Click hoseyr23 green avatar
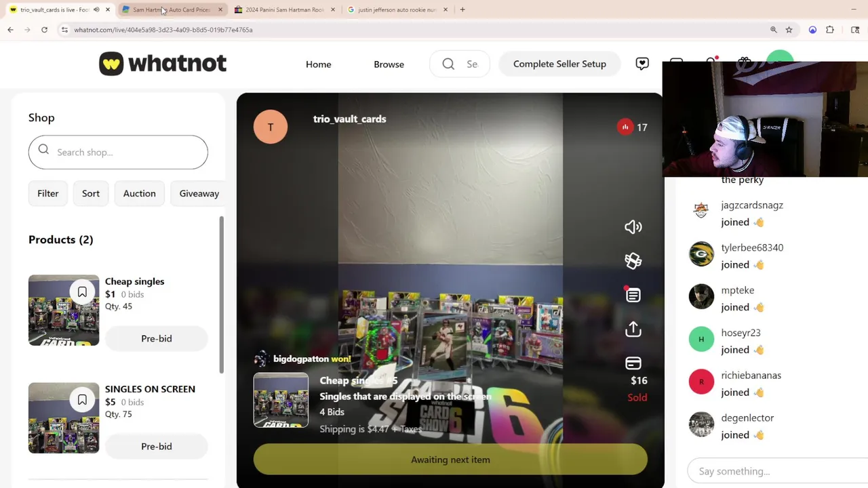 coord(701,339)
